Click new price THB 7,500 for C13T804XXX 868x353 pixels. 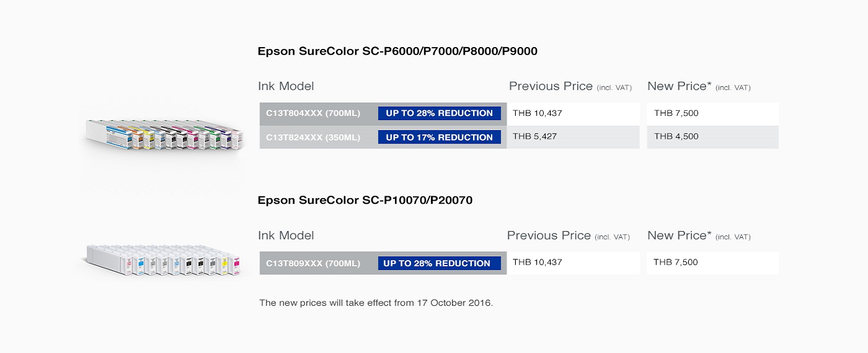(x=676, y=113)
